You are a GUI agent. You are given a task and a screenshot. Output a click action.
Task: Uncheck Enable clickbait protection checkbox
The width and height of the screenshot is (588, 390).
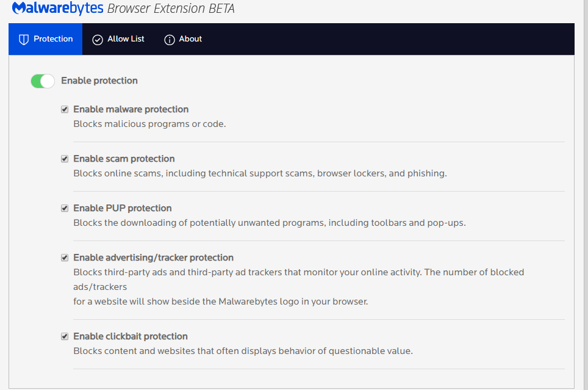tap(65, 336)
